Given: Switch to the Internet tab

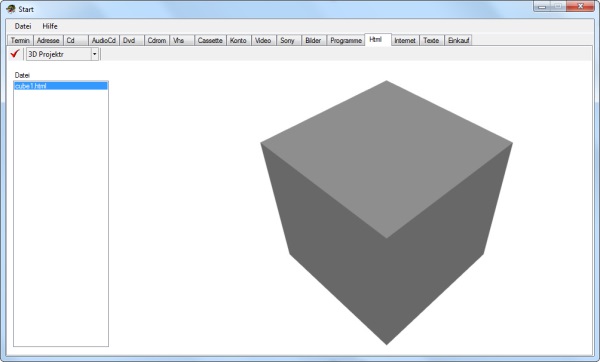Looking at the screenshot, I should tap(405, 40).
